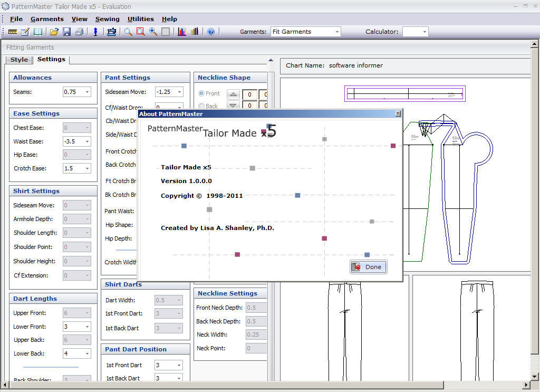The image size is (540, 392).
Task: Click the multicolor bar chart with grid icon
Action: point(182,32)
